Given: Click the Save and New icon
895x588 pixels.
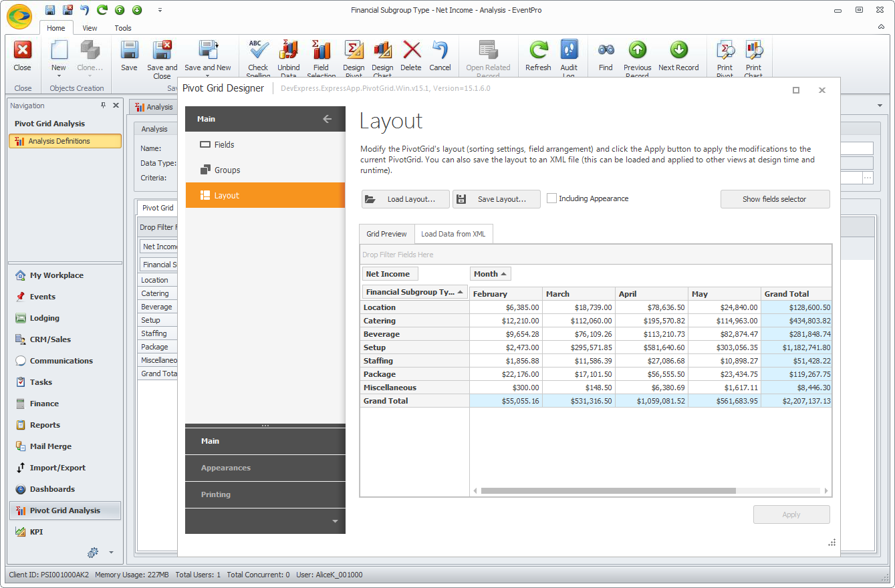Looking at the screenshot, I should [x=208, y=51].
